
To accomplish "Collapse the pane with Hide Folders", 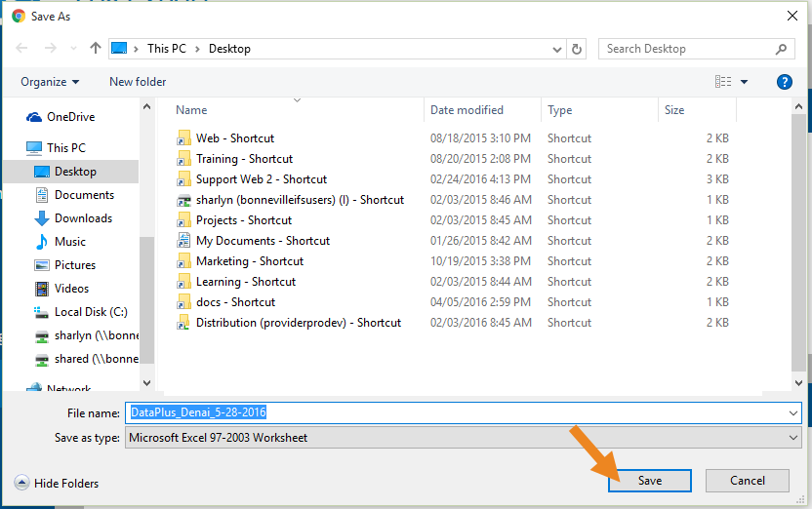I will click(x=57, y=483).
